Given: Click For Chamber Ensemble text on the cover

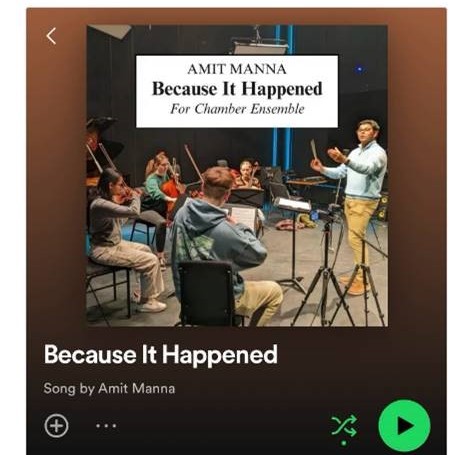Looking at the screenshot, I should point(237,109).
